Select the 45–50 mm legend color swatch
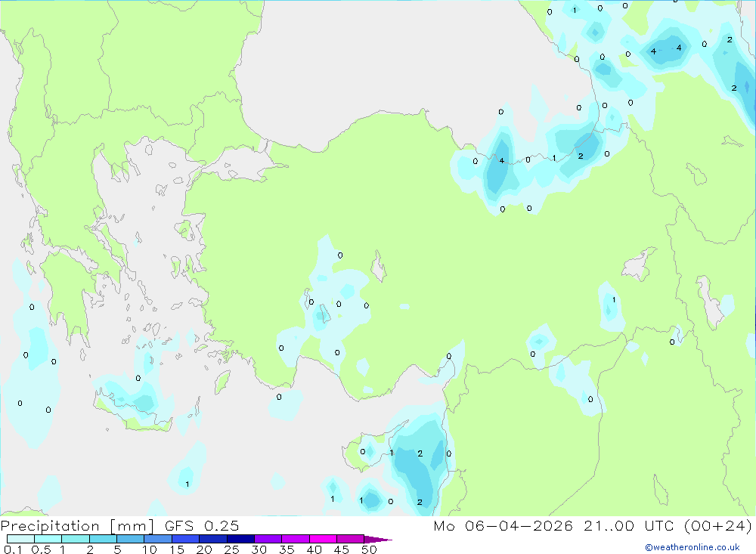The height and width of the screenshot is (554, 756). (x=351, y=539)
